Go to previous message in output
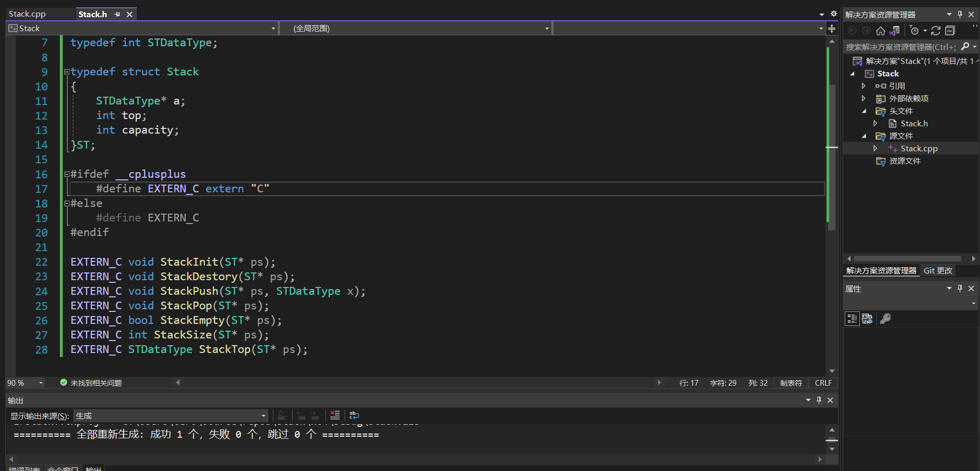Viewport: 980px width, 471px height. [301, 415]
